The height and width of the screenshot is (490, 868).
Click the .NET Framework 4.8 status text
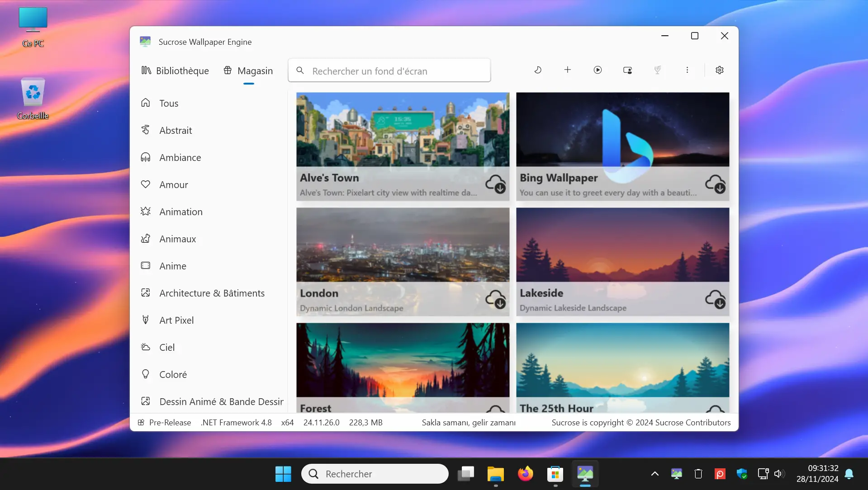click(x=236, y=422)
